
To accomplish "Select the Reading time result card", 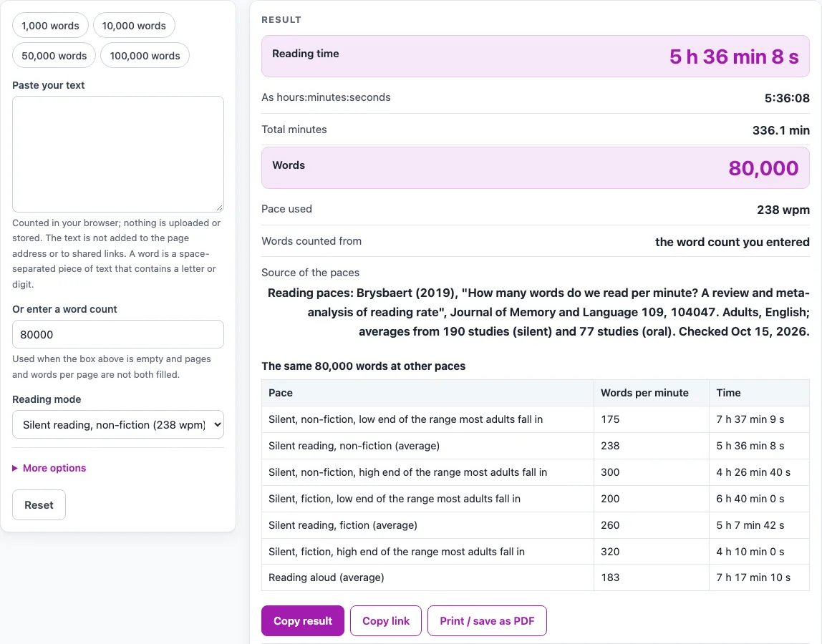I will click(536, 56).
